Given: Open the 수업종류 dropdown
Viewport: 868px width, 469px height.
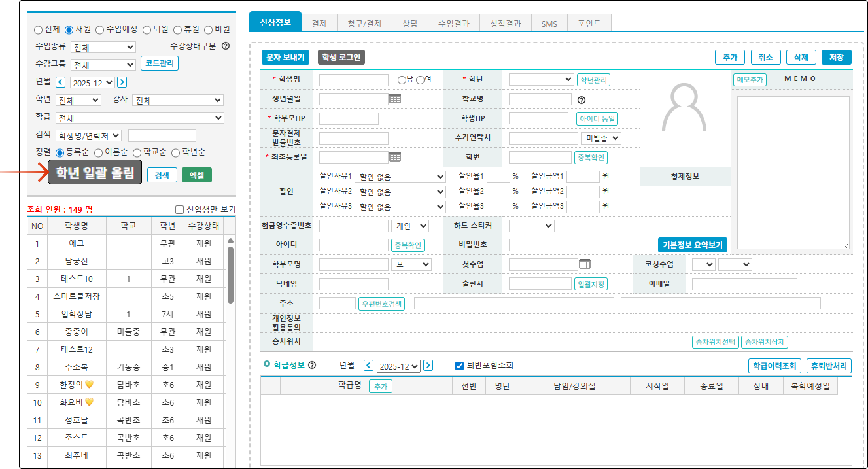Looking at the screenshot, I should click(103, 47).
